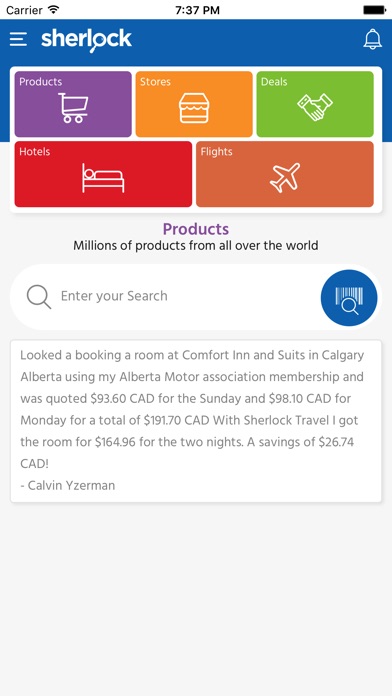The height and width of the screenshot is (696, 392).
Task: Tap the Sherlock logo
Action: pos(87,40)
